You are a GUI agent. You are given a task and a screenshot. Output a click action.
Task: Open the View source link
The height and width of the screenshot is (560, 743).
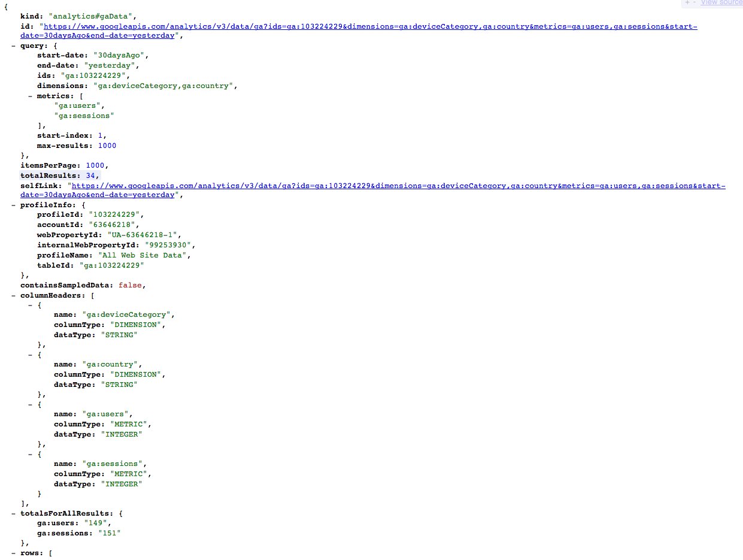(x=721, y=2)
